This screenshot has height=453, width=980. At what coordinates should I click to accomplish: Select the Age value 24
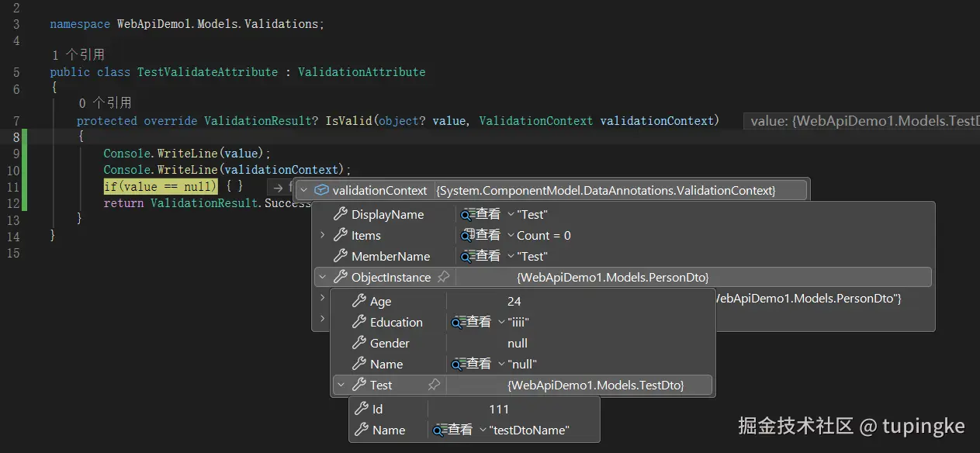coord(514,301)
